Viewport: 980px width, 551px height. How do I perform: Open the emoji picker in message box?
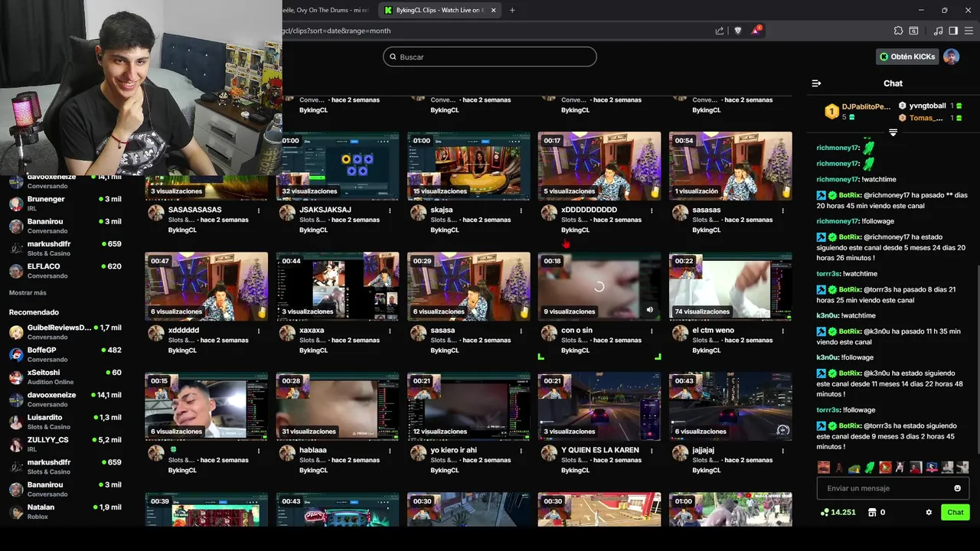point(957,488)
